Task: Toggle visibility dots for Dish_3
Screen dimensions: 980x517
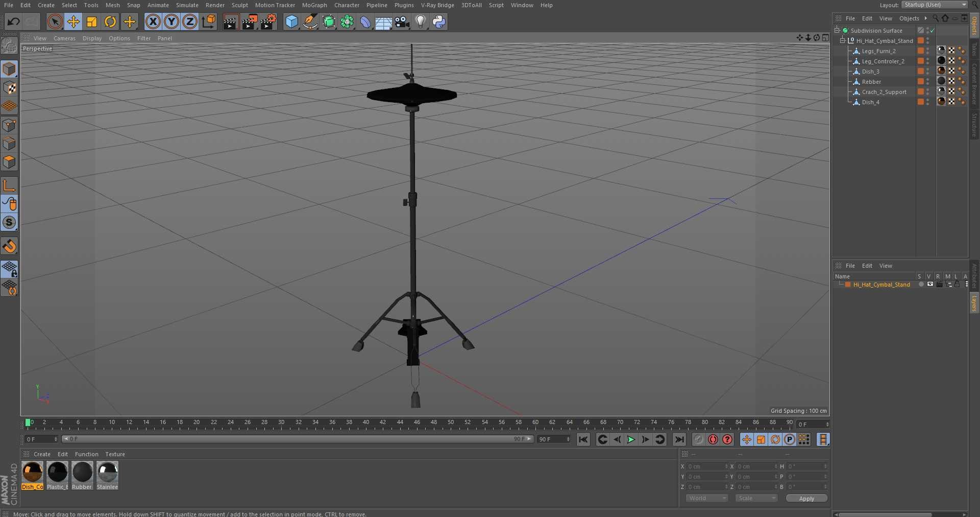Action: pyautogui.click(x=927, y=72)
